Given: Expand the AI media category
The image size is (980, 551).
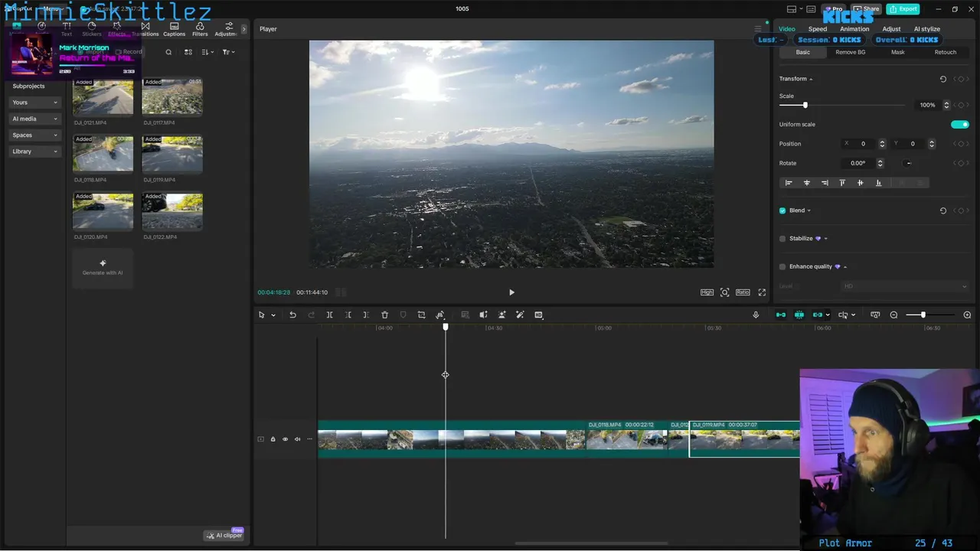Looking at the screenshot, I should point(35,119).
